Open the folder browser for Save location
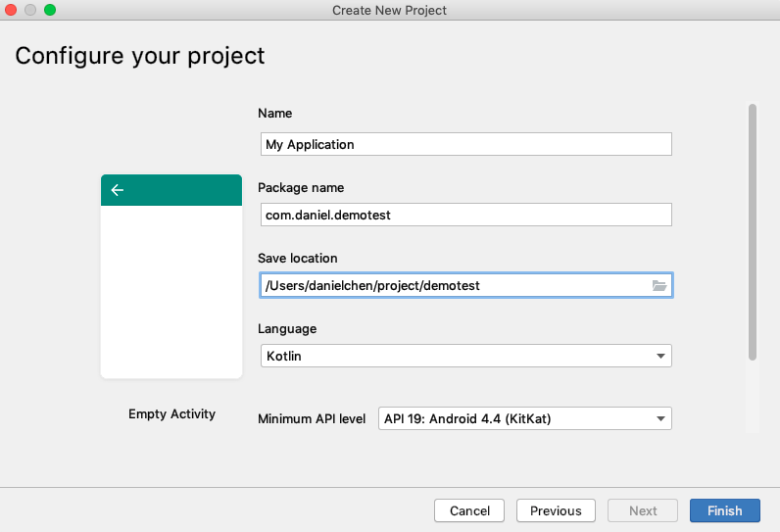780x532 pixels. click(659, 285)
